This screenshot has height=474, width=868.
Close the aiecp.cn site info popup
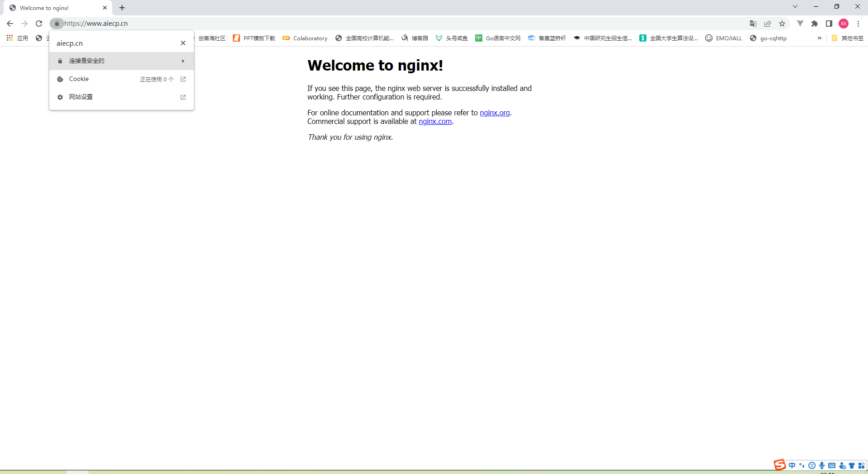[x=183, y=43]
